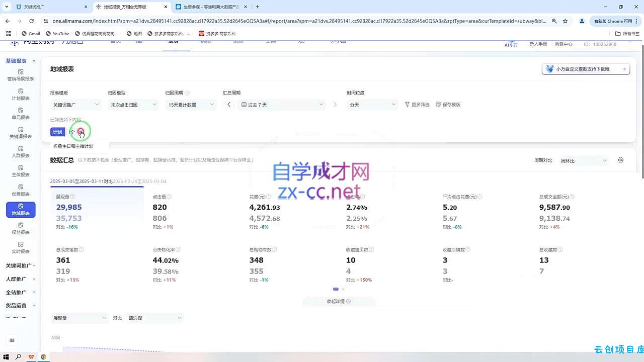The image size is (644, 362).
Task: Click previous period arrow beside 过去 7 天
Action: [229, 105]
